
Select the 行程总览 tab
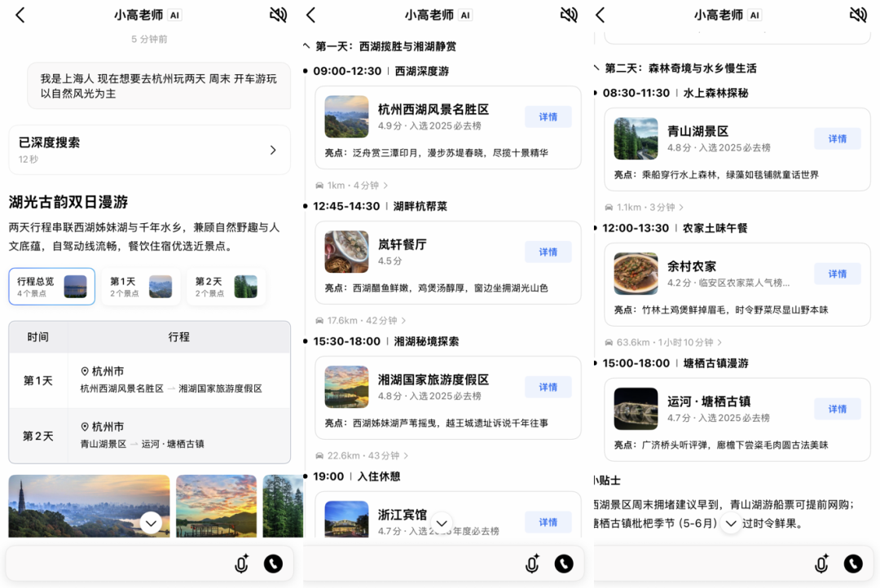pyautogui.click(x=51, y=287)
